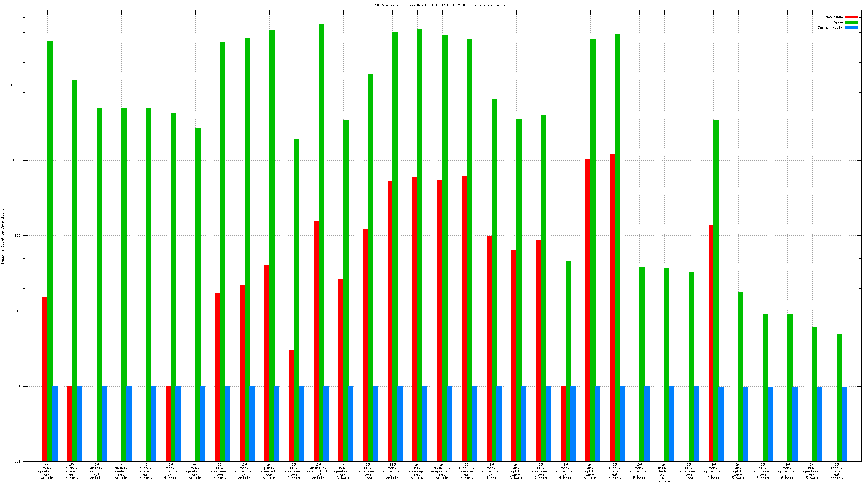Click the virbl.dnsbl.bit.nl origin label

click(x=664, y=472)
